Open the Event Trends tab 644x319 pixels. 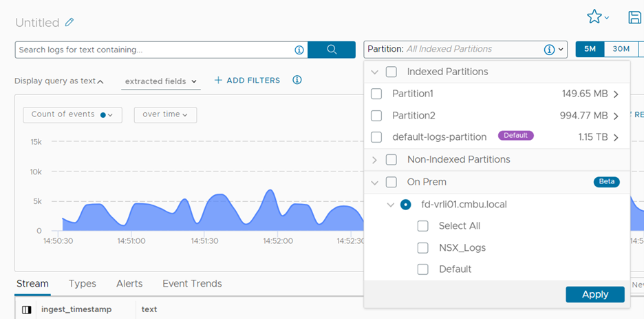click(192, 283)
